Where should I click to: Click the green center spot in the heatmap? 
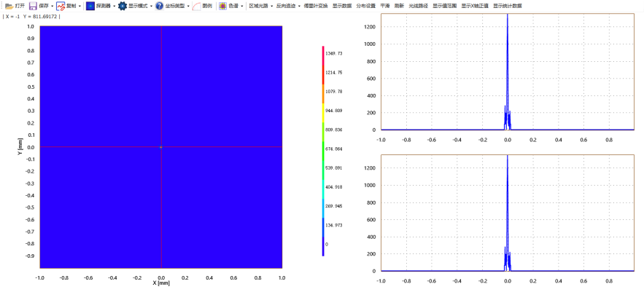161,147
